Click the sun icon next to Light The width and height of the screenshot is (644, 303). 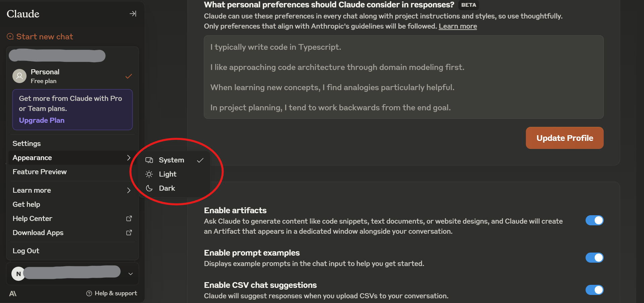tap(149, 174)
